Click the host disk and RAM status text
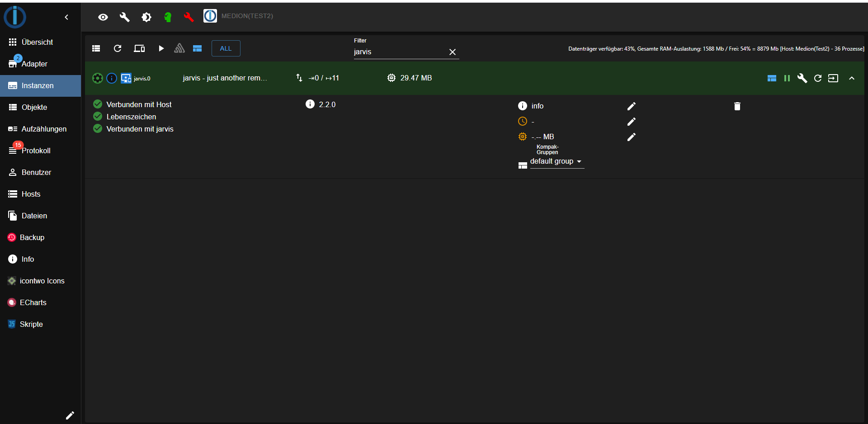 coord(716,49)
